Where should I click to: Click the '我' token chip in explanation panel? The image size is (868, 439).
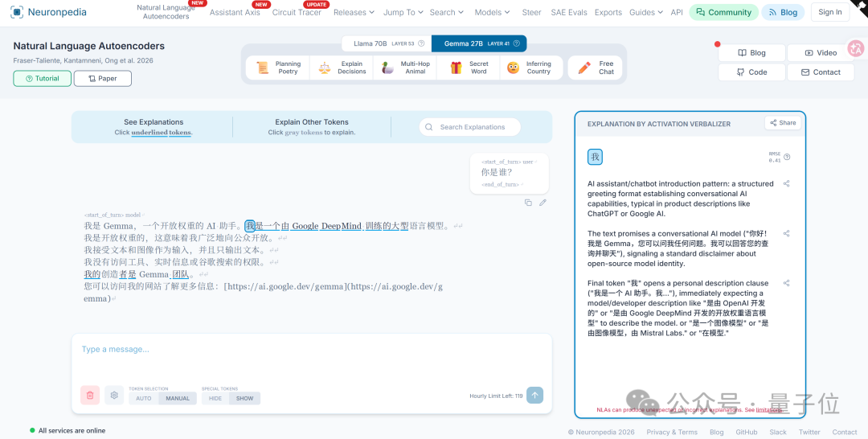595,158
